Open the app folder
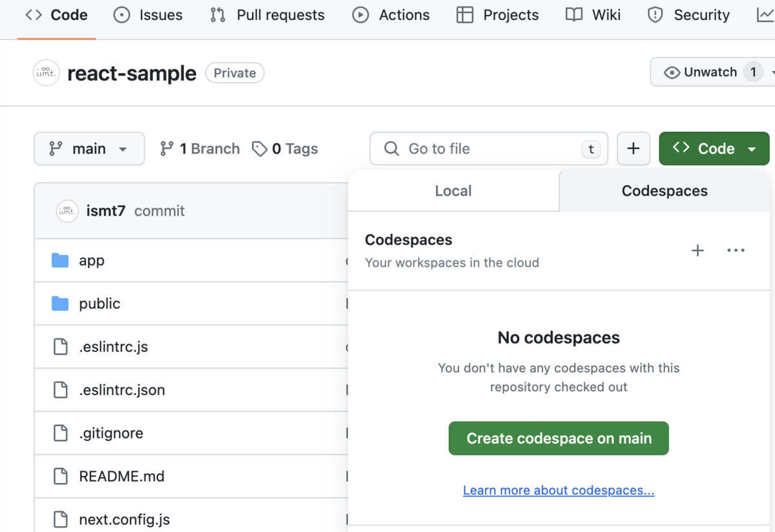 pyautogui.click(x=92, y=261)
